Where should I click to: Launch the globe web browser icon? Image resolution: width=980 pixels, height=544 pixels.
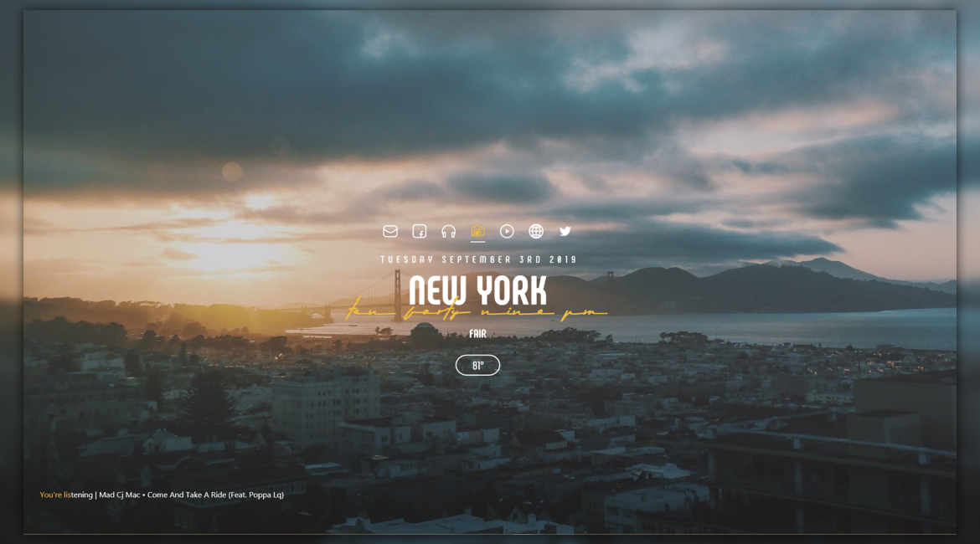click(536, 231)
